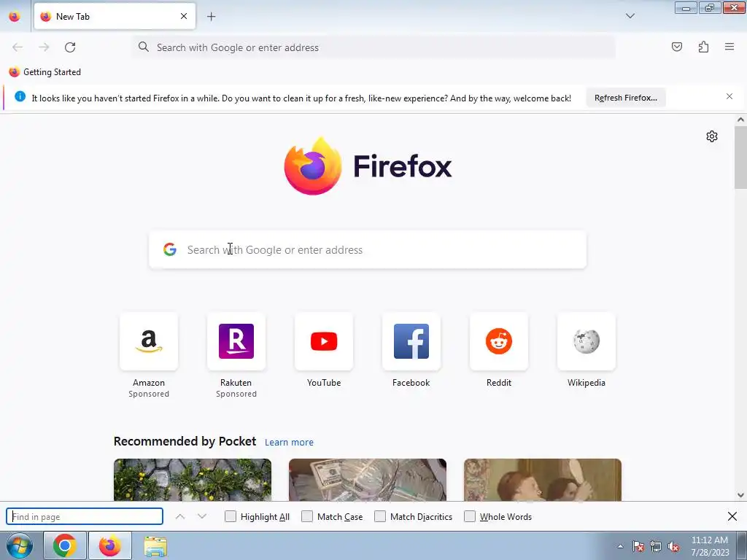This screenshot has width=747, height=560.
Task: Open the Getting Started bookmark
Action: (x=45, y=72)
